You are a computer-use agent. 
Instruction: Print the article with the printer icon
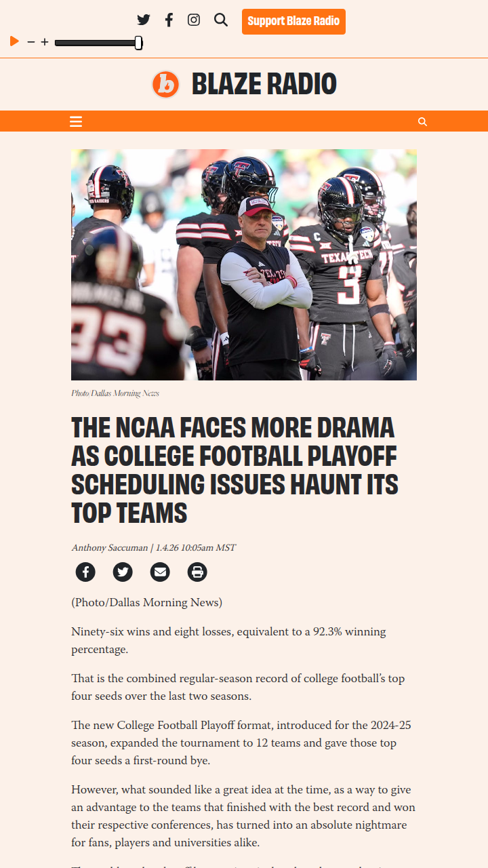[x=197, y=572]
